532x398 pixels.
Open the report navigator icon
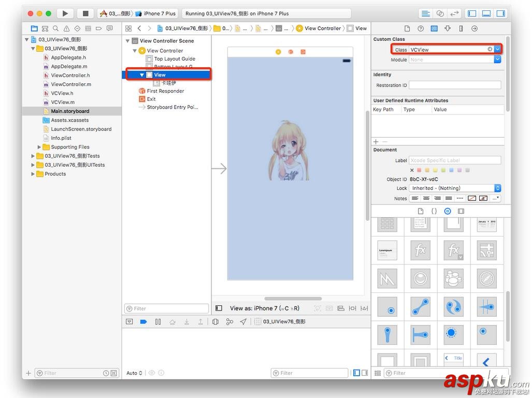tap(110, 28)
